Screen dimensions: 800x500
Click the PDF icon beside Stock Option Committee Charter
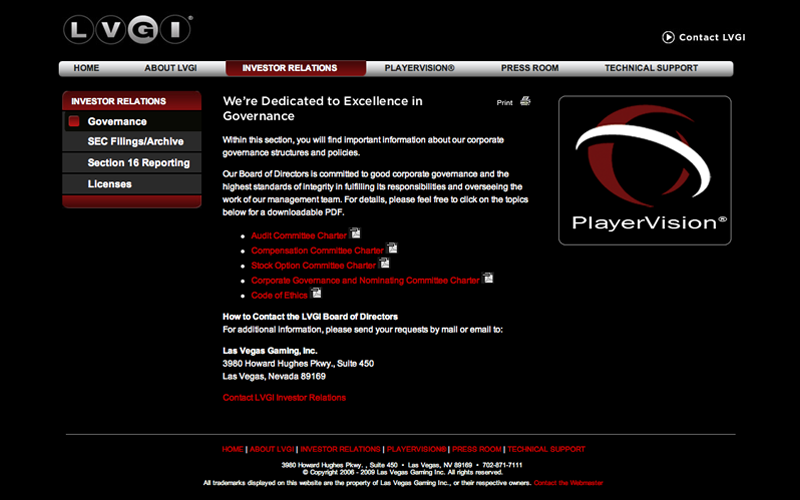tap(384, 264)
